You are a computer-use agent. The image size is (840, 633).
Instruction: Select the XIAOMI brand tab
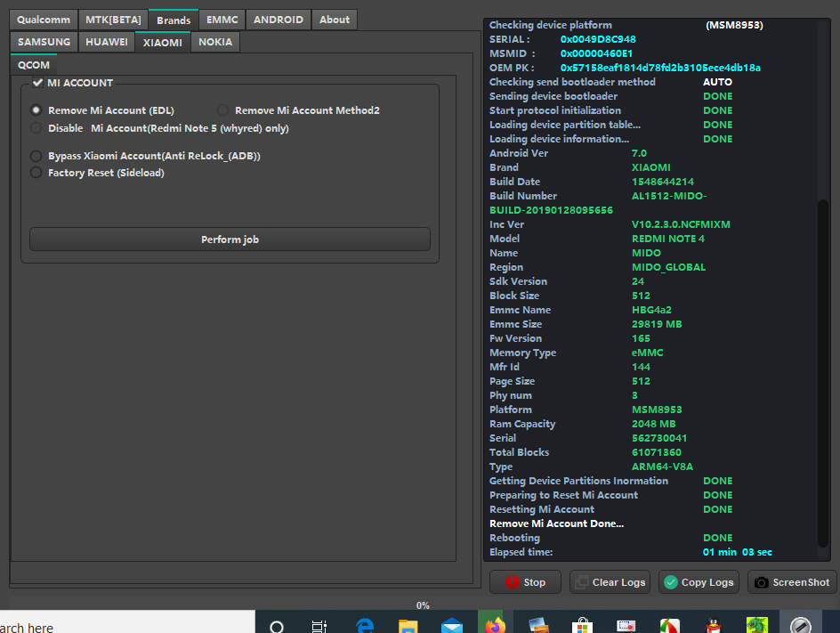[x=162, y=42]
